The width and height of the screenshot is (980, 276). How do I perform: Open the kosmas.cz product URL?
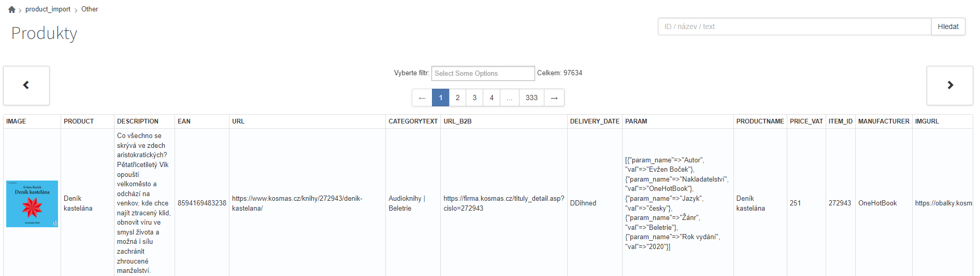point(297,203)
